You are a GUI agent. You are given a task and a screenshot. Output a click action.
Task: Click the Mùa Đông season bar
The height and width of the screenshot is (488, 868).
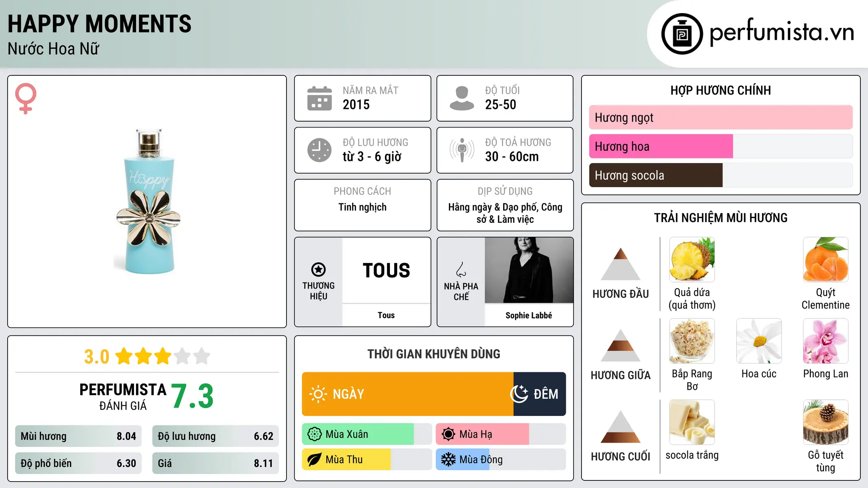click(501, 460)
